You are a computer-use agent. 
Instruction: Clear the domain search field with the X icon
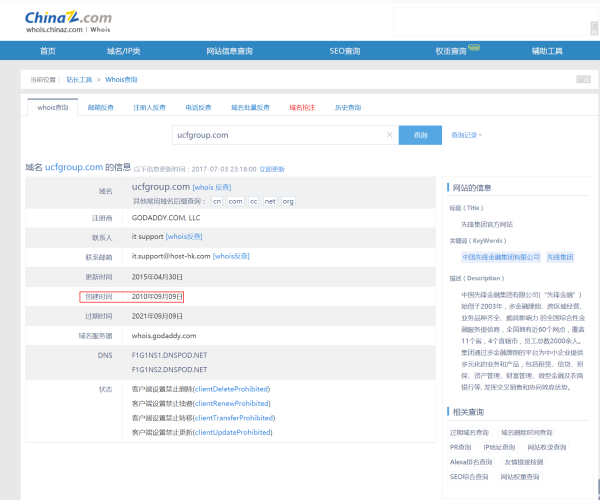pos(390,135)
